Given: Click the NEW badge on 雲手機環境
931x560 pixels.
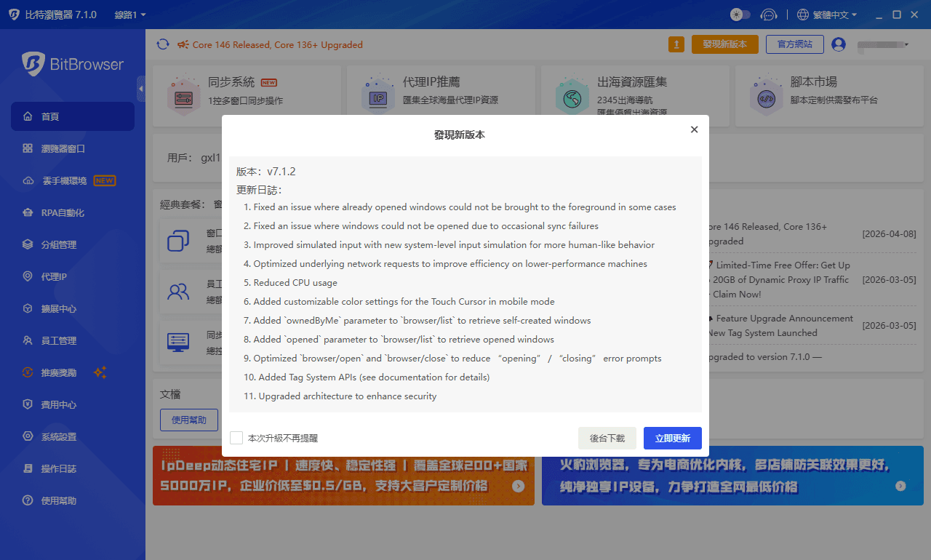Looking at the screenshot, I should (105, 180).
